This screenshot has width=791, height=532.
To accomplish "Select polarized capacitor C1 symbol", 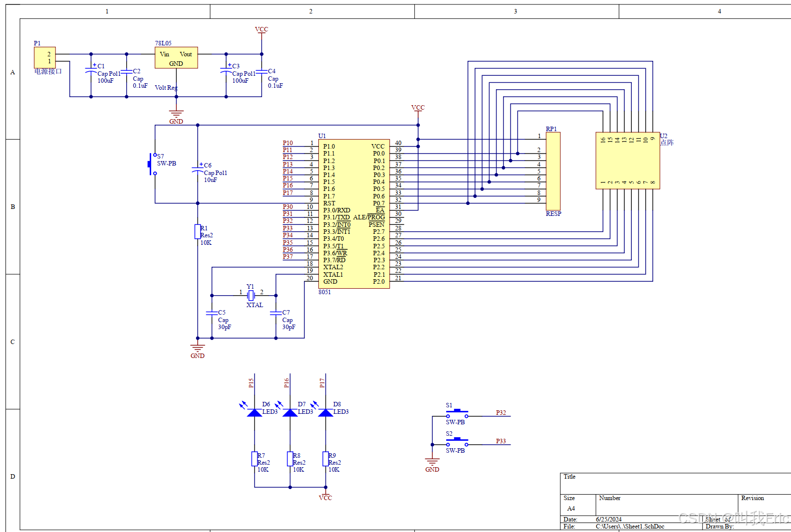I will point(91,70).
